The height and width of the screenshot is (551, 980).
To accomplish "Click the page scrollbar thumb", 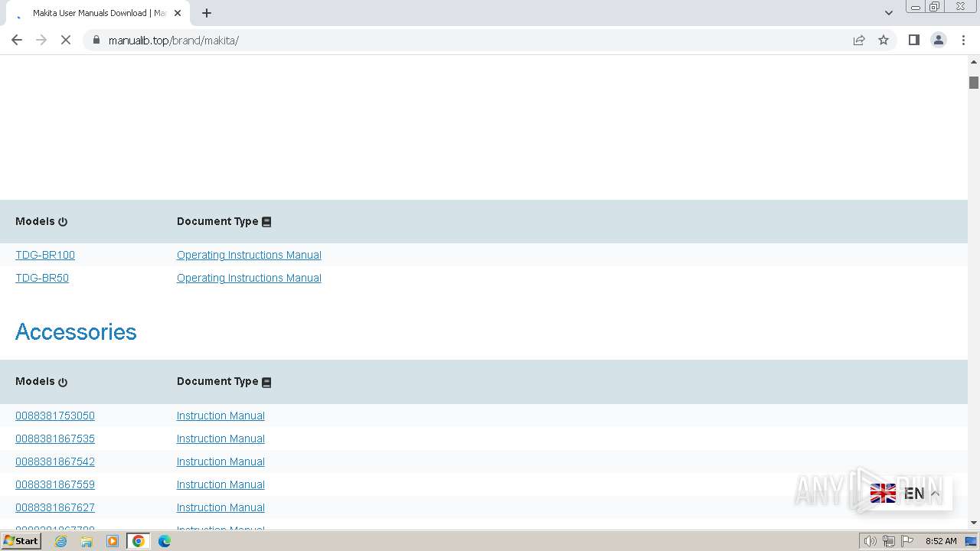I will point(974,83).
